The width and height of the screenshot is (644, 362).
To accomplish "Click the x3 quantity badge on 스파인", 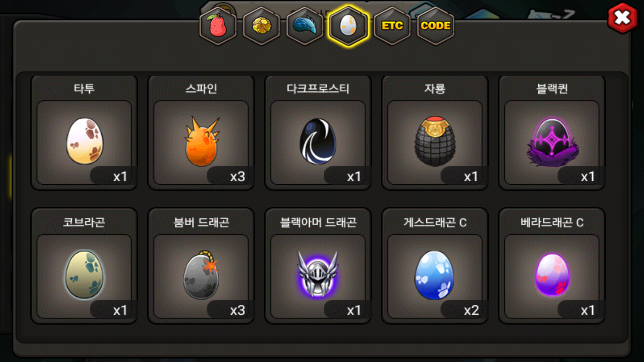I will 237,177.
